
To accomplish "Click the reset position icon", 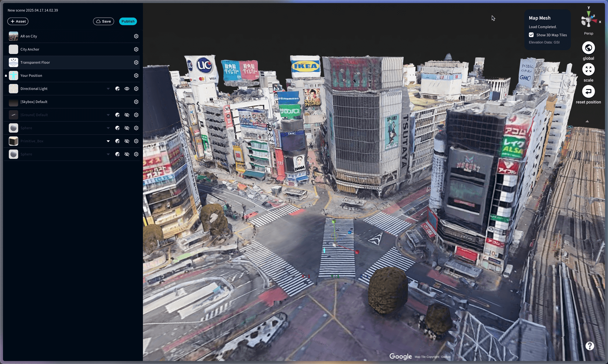I will click(588, 91).
